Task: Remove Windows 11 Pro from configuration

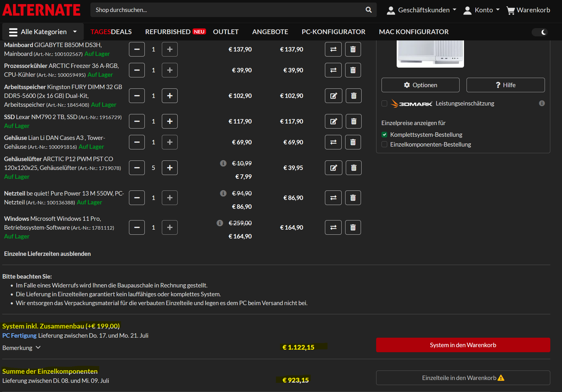Action: (x=353, y=227)
